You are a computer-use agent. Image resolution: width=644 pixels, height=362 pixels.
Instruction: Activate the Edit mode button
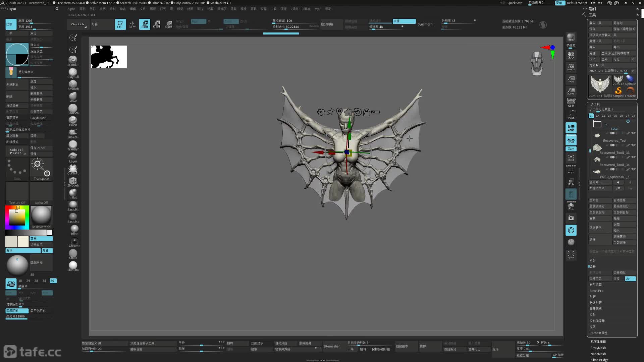[x=120, y=24]
